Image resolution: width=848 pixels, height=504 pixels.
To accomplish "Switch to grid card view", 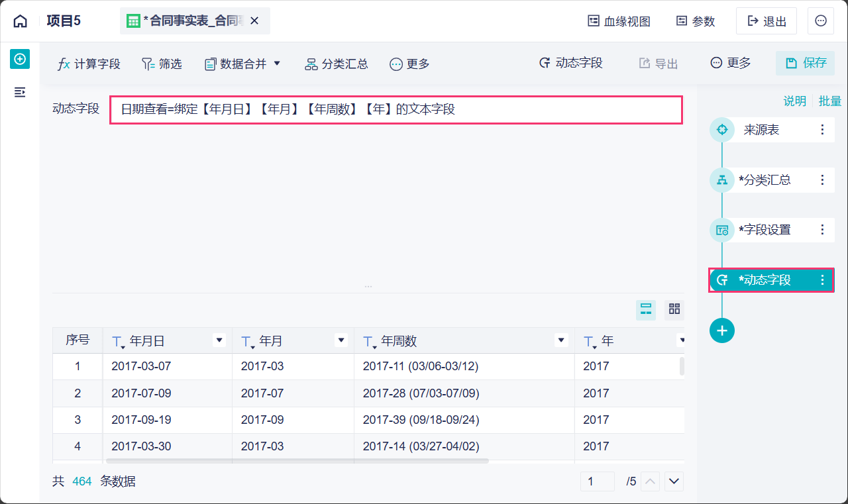I will [674, 309].
